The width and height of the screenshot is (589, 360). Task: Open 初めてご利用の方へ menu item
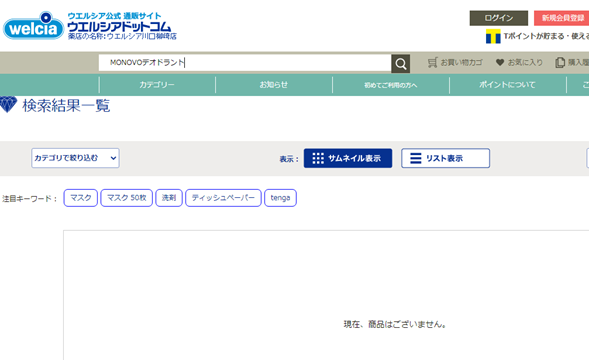[391, 85]
